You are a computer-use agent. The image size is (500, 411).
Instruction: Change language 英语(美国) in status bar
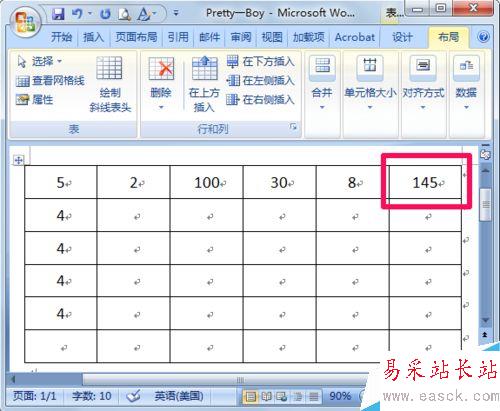[179, 396]
